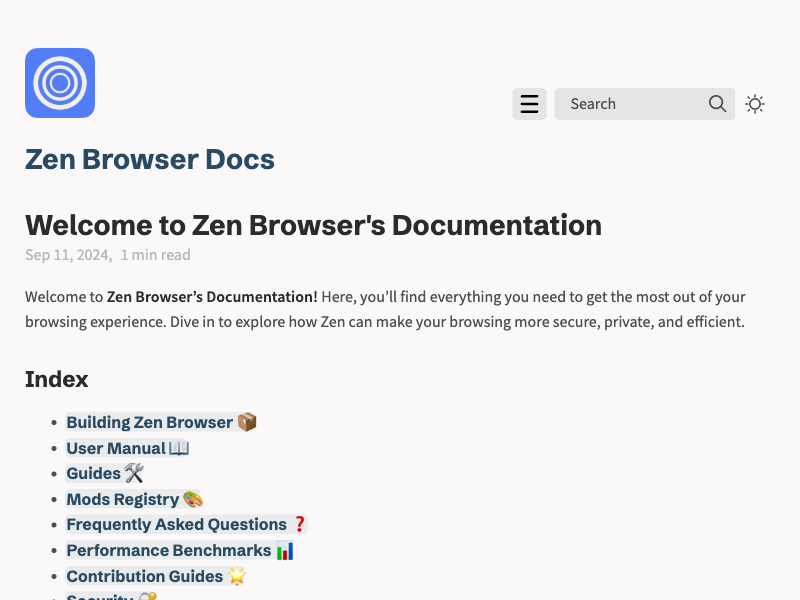This screenshot has width=800, height=600.
Task: Click the Welcome to Zen Browser's Documentation heading
Action: point(313,225)
